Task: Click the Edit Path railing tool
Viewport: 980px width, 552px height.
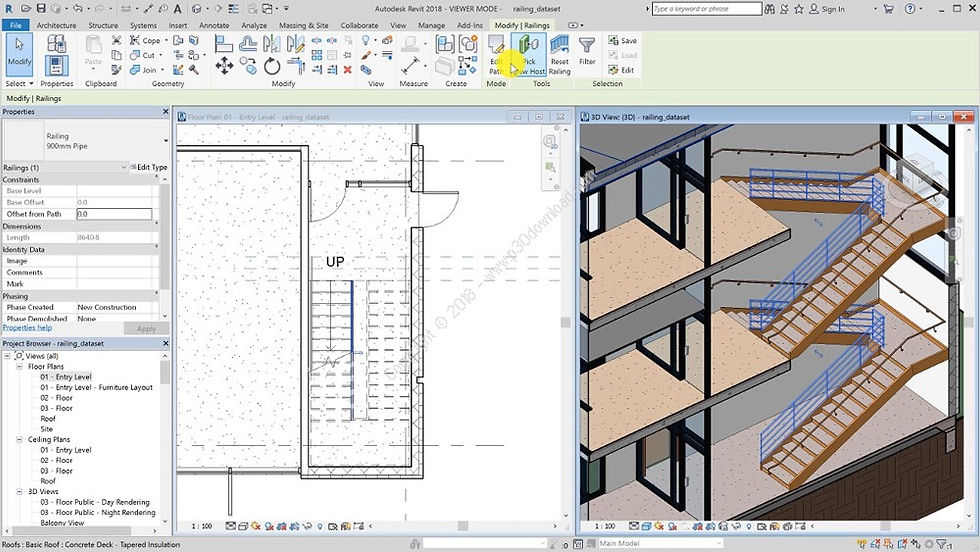Action: [x=496, y=54]
